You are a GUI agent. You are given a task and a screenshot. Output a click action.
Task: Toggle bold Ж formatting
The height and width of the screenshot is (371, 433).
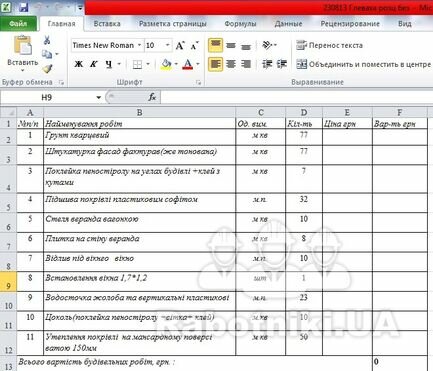tap(79, 64)
